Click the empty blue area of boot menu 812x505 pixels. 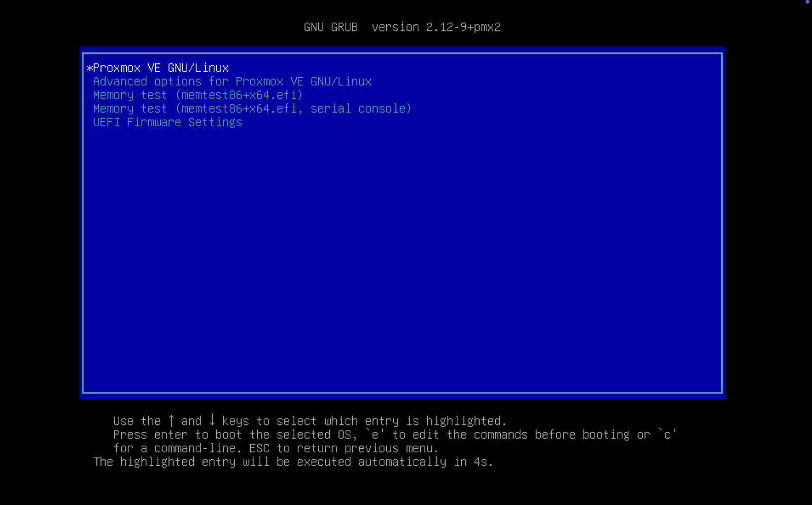[402, 259]
